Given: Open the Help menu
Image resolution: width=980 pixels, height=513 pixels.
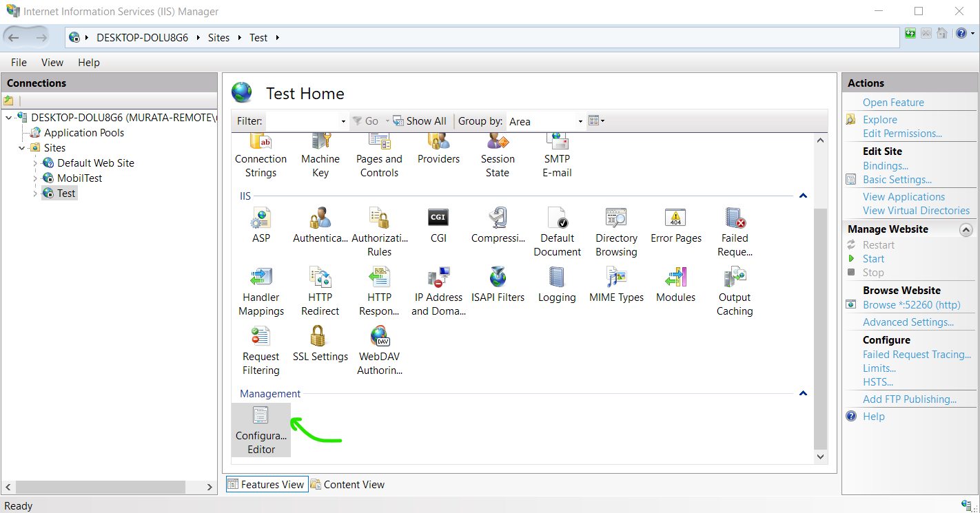Looking at the screenshot, I should 89,62.
